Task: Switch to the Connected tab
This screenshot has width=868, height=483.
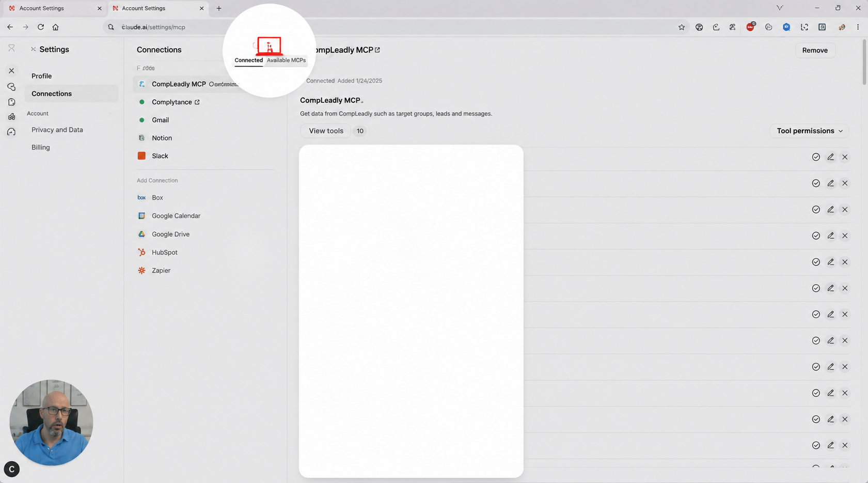Action: point(248,60)
